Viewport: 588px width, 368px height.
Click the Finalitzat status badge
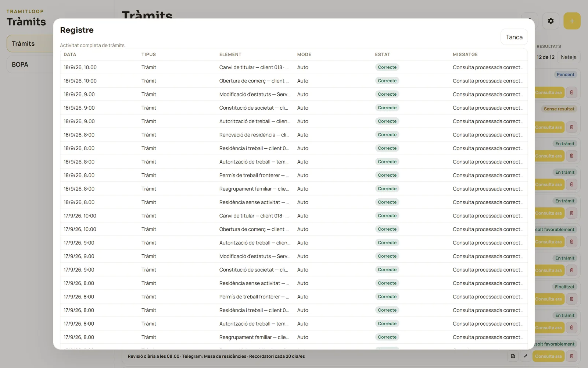click(x=564, y=287)
